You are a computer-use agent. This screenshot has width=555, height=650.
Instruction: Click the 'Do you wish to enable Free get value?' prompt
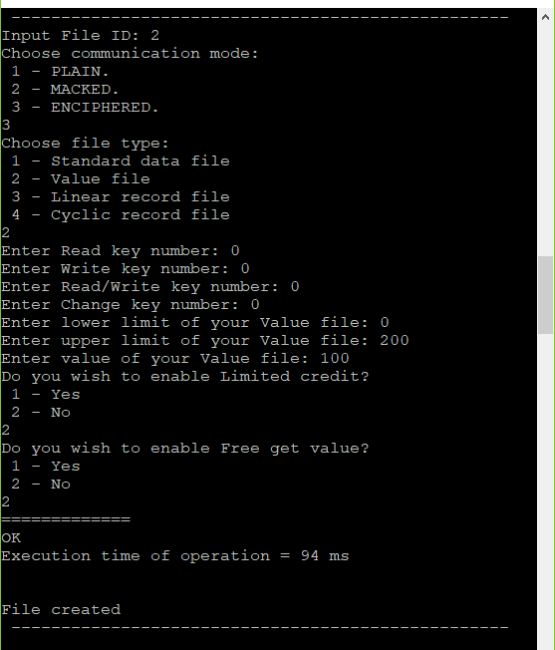pyautogui.click(x=185, y=449)
